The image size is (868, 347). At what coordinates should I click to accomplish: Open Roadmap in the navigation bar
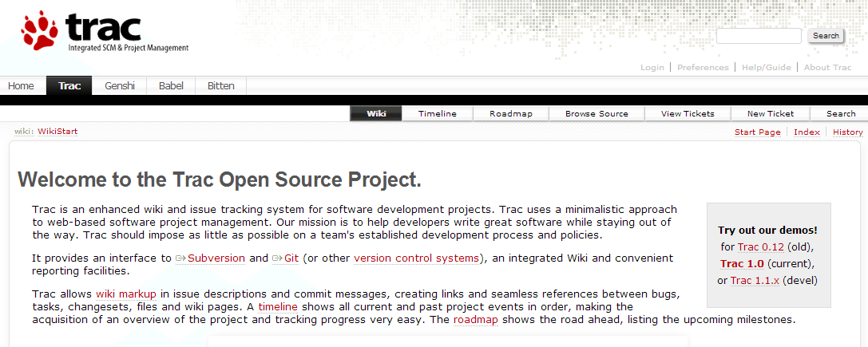(510, 114)
